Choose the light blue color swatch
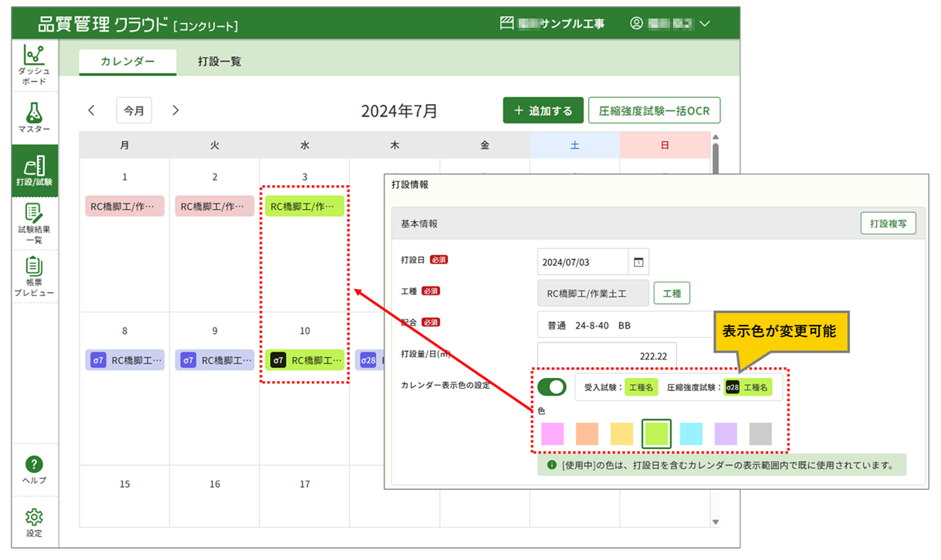941x560 pixels. (x=691, y=433)
